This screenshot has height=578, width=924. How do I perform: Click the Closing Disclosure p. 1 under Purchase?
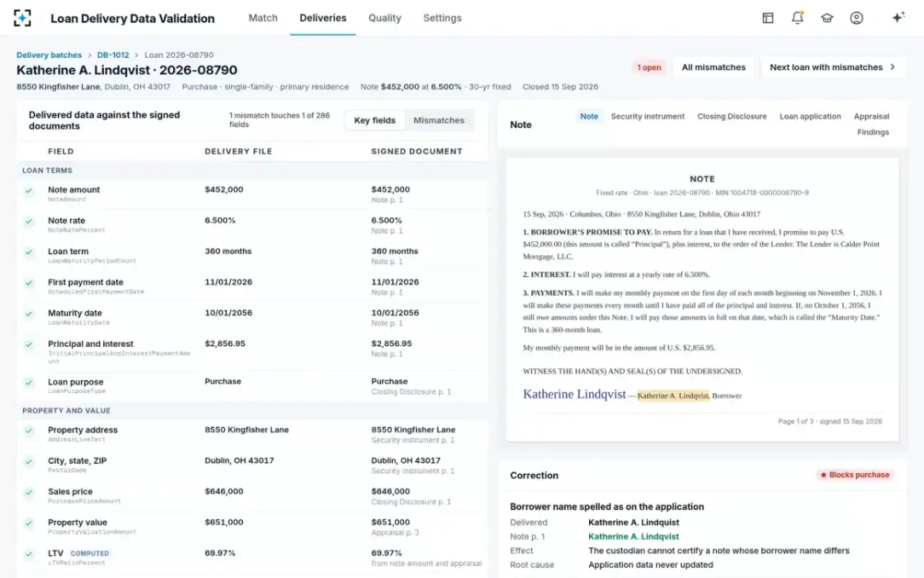(411, 392)
